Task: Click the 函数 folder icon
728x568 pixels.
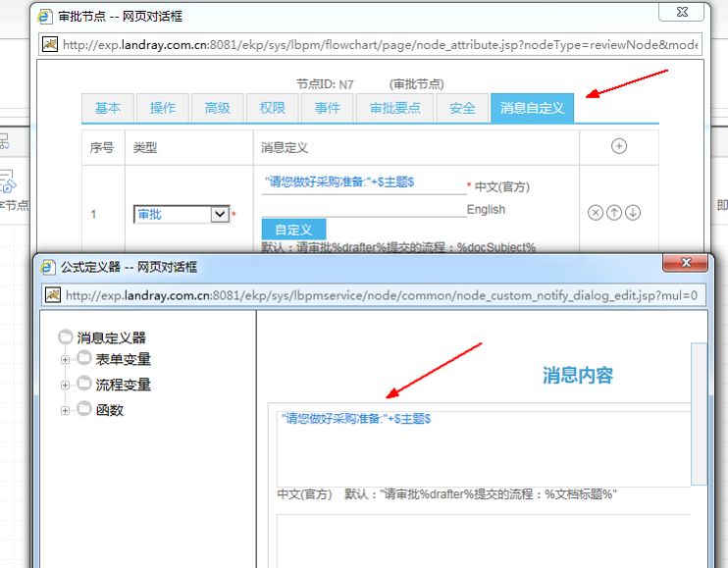Action: point(84,410)
